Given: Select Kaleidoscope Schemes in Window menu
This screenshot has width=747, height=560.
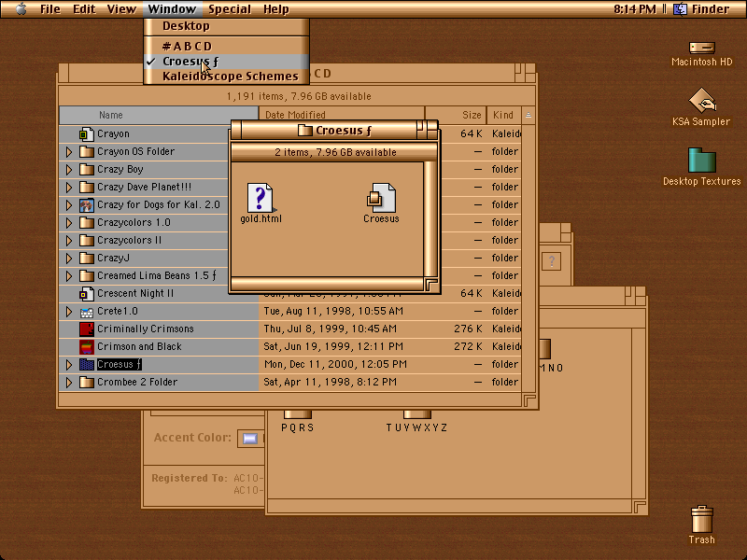Looking at the screenshot, I should coord(226,77).
